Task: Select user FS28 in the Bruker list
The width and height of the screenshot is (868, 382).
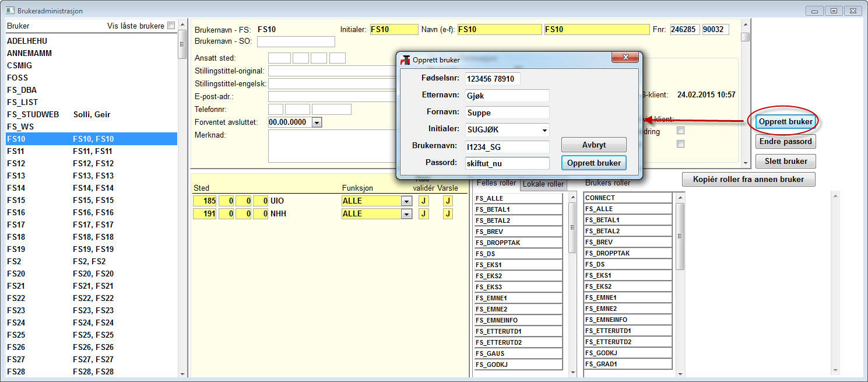Action: pos(92,372)
